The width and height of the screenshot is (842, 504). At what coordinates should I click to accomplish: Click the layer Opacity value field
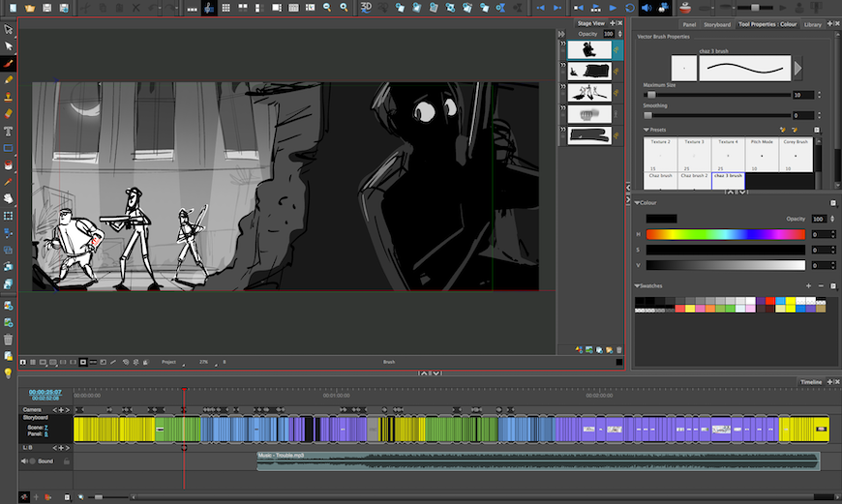(609, 34)
